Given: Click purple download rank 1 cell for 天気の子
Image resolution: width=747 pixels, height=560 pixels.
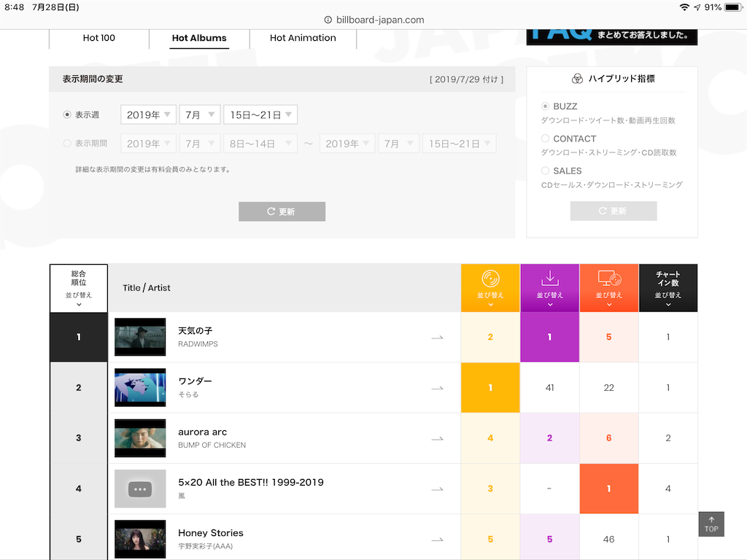Looking at the screenshot, I should coord(550,337).
